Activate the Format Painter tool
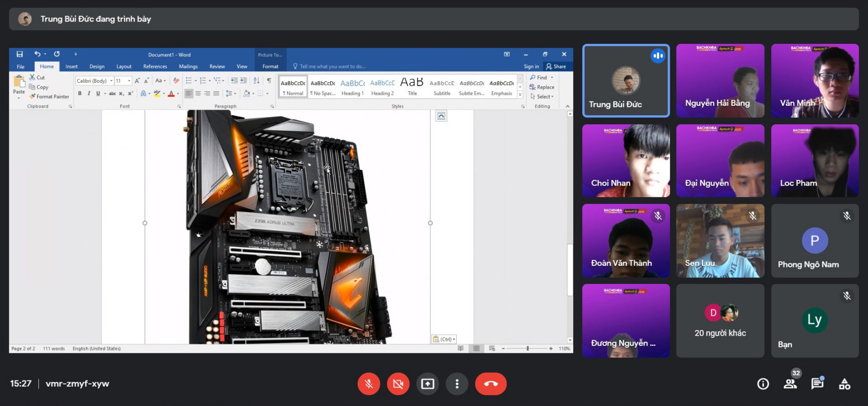Screen dimensions: 868x406 (49, 96)
